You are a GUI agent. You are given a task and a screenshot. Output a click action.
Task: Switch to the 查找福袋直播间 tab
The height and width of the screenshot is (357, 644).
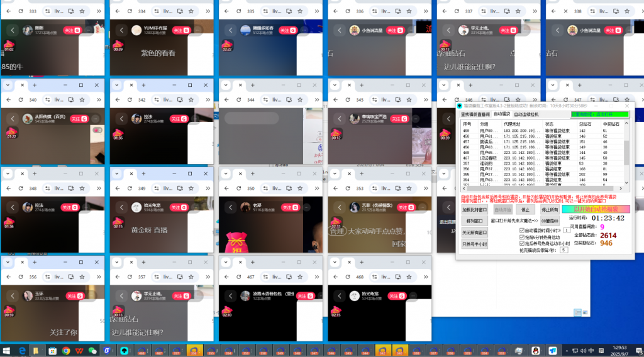[x=475, y=114]
